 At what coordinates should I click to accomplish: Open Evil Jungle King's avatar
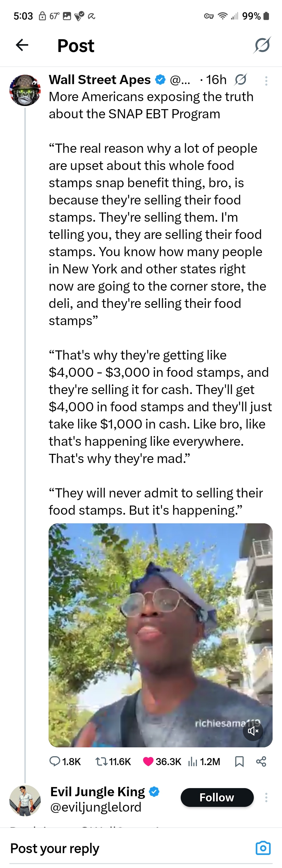(25, 800)
